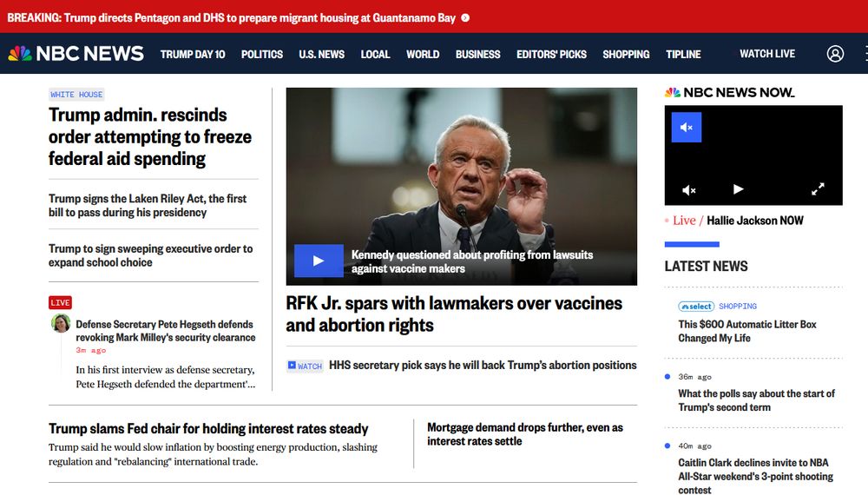The image size is (868, 495).
Task: Open Trump Day 10 nav item
Action: point(193,54)
